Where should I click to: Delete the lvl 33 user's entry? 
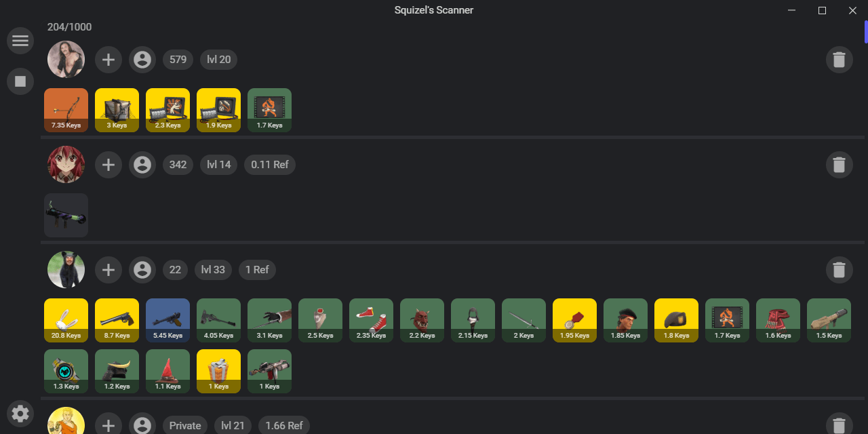click(x=839, y=269)
